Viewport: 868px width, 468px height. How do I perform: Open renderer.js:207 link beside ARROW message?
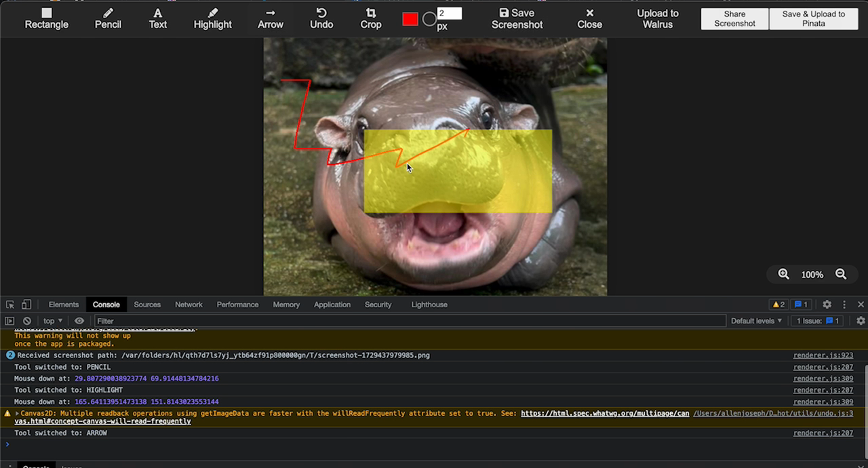823,433
